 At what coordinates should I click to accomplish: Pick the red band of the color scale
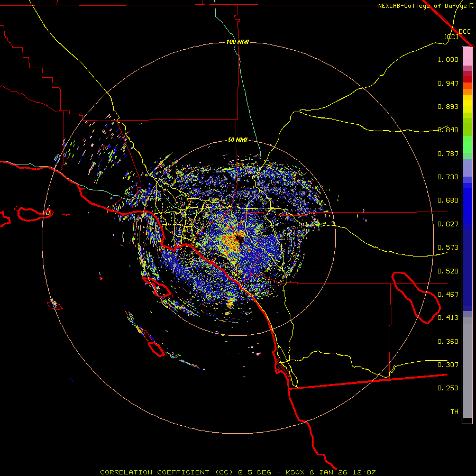[467, 79]
